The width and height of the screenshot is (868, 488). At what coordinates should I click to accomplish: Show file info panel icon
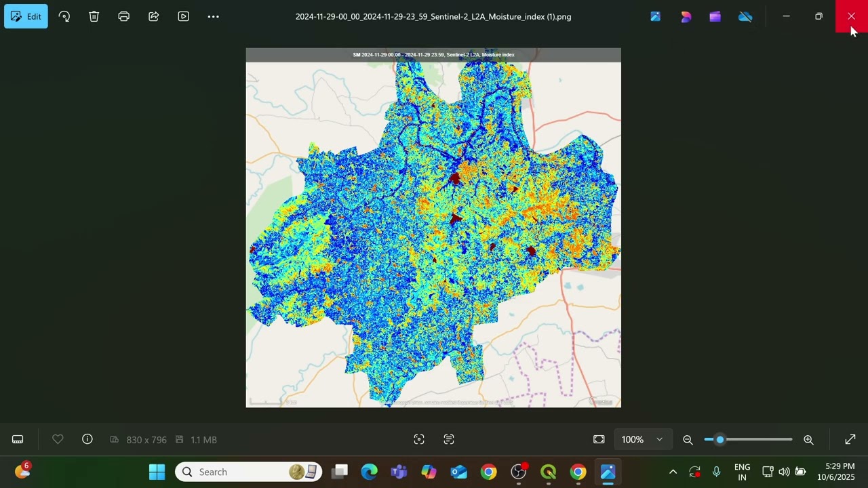click(87, 439)
